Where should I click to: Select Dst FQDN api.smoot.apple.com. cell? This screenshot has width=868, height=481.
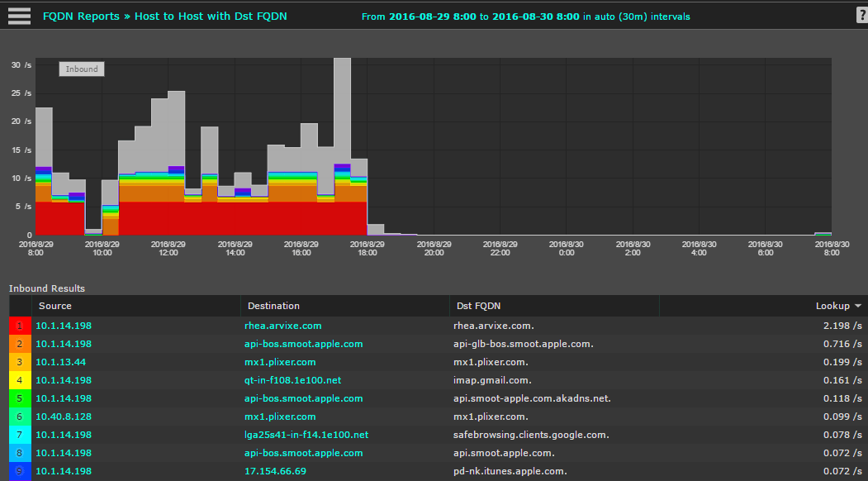505,453
